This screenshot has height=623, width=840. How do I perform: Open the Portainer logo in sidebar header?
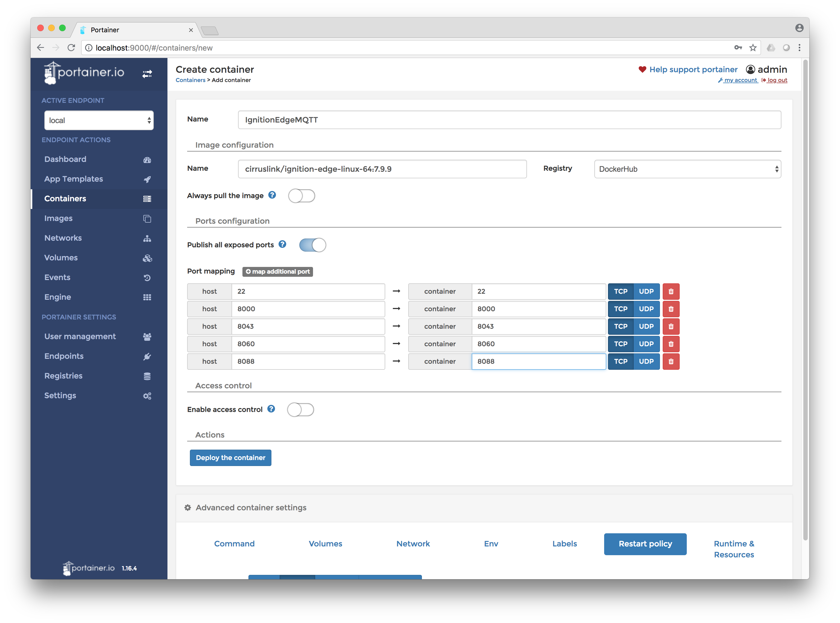point(84,72)
